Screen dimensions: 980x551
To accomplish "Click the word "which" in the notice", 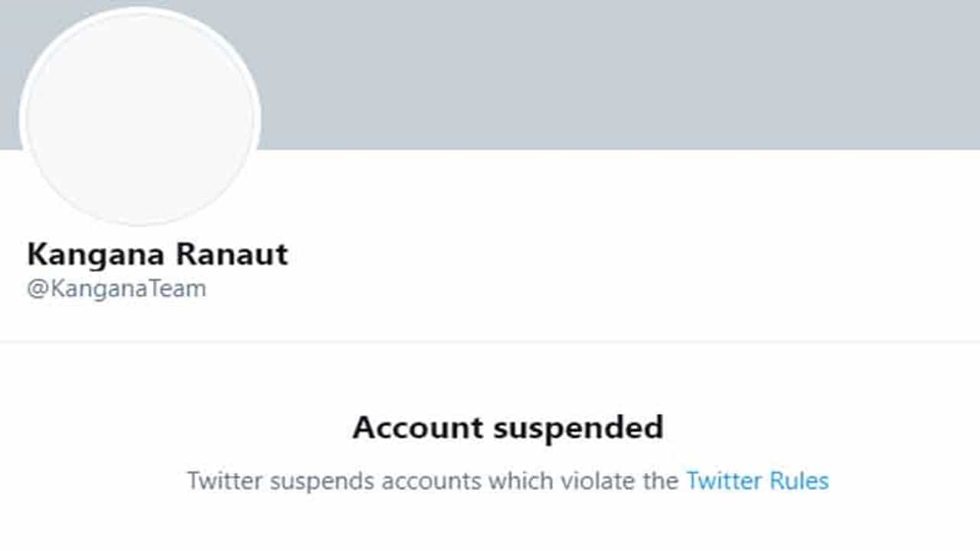I will (x=521, y=481).
